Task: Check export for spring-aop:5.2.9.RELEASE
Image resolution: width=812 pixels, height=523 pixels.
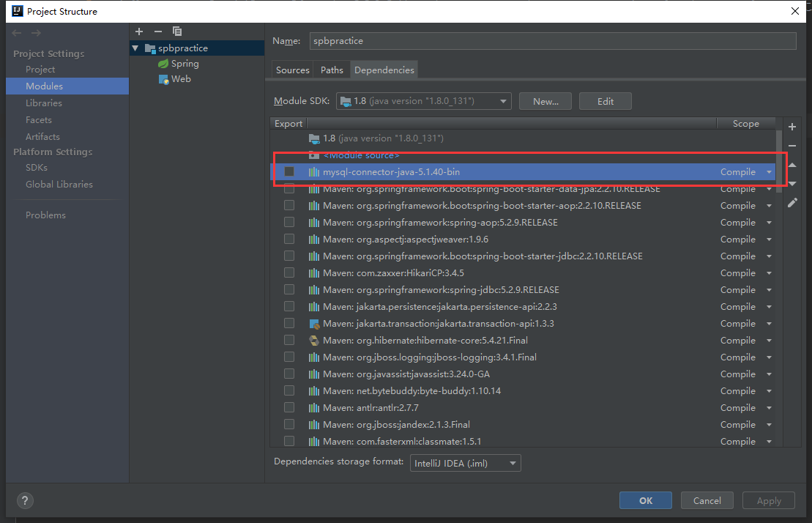Action: (x=289, y=222)
